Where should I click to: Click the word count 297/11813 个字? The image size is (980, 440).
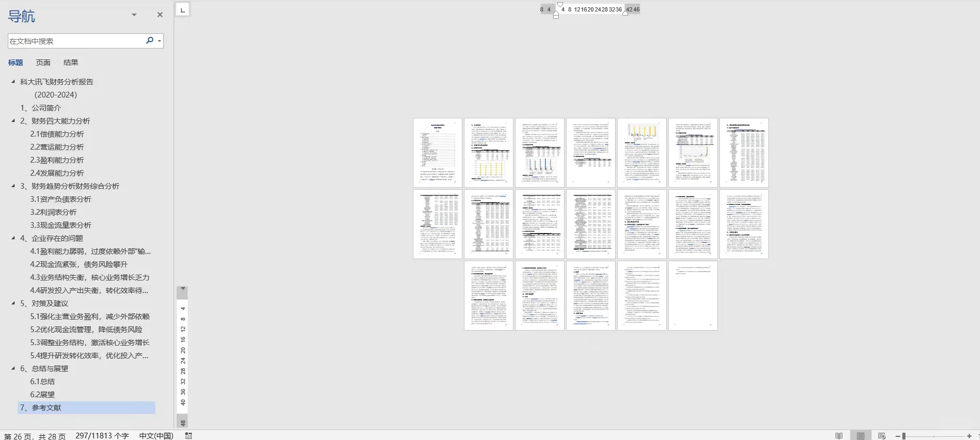click(102, 435)
